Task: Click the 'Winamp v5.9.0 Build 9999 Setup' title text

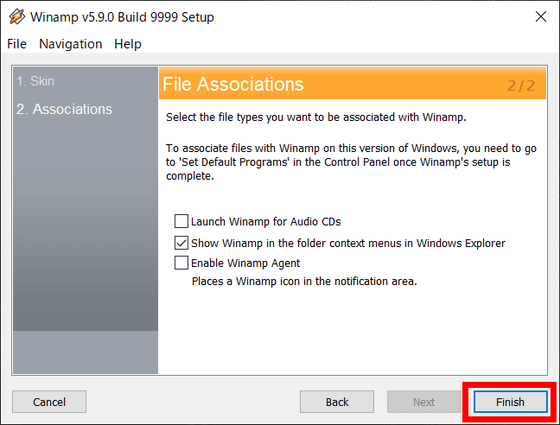Action: coord(122,17)
